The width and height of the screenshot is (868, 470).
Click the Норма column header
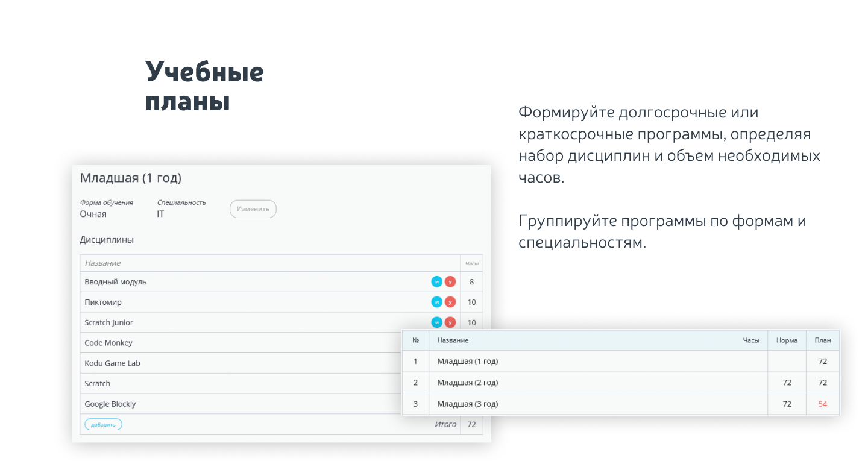click(787, 340)
